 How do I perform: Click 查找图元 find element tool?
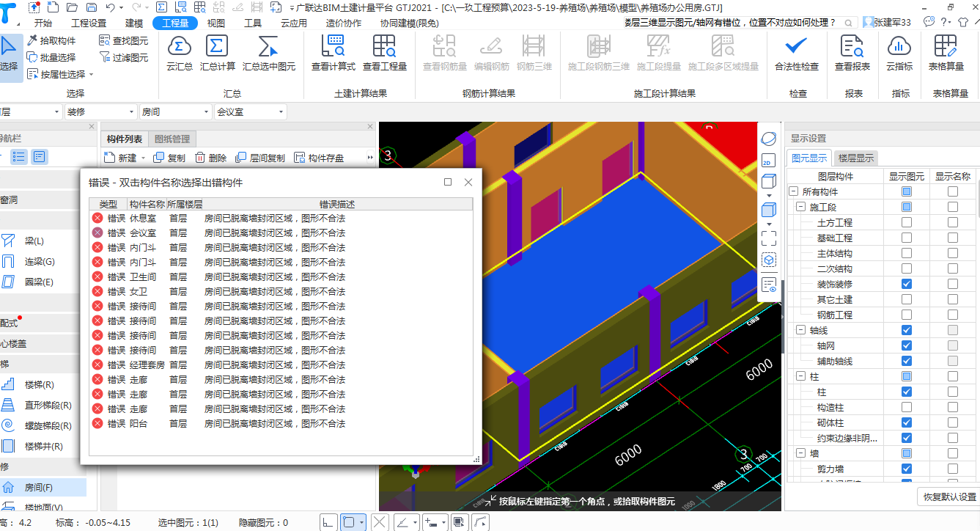124,41
